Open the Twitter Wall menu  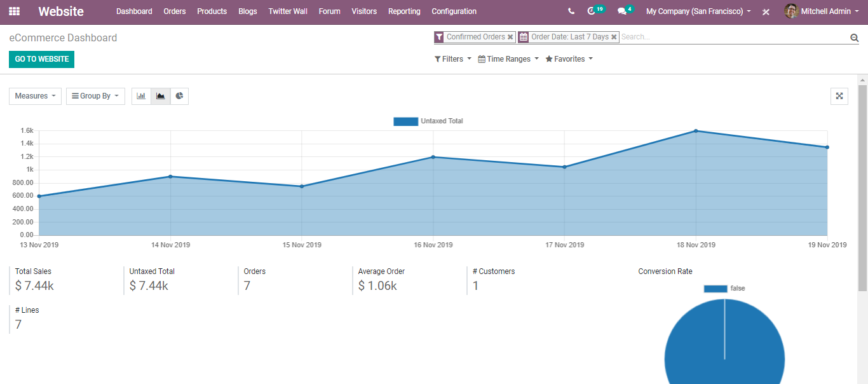click(288, 11)
